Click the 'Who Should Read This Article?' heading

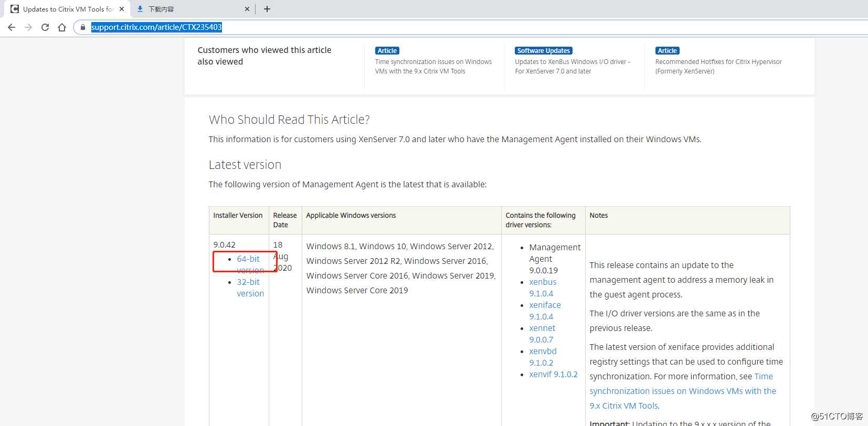[x=289, y=120]
